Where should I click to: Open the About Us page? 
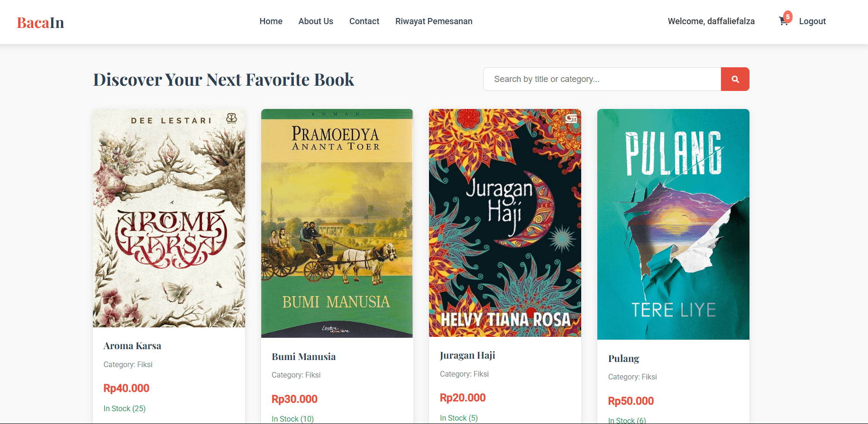click(x=316, y=21)
